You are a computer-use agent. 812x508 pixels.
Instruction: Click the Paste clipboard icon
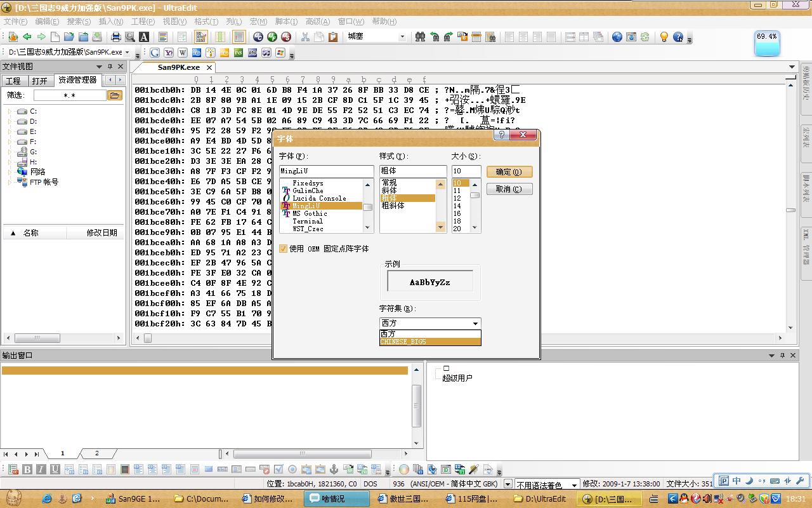[x=333, y=37]
